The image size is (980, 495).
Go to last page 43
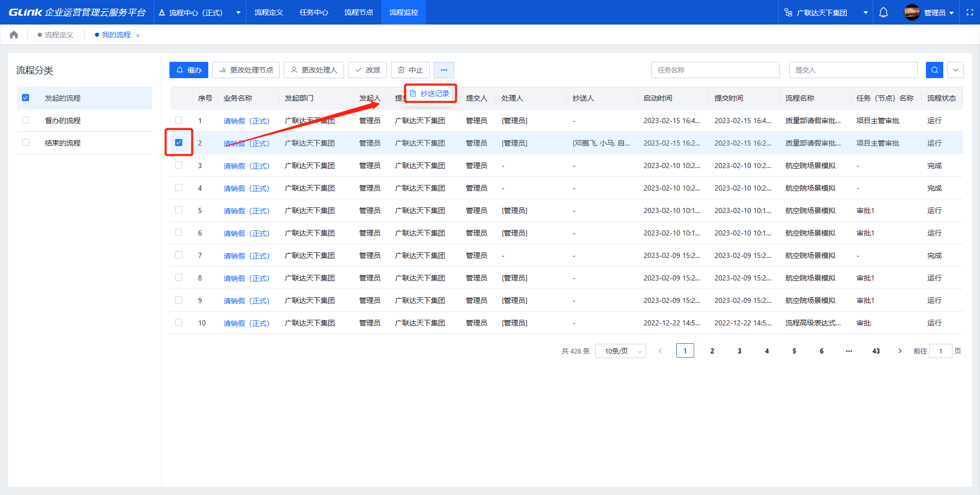click(x=876, y=351)
